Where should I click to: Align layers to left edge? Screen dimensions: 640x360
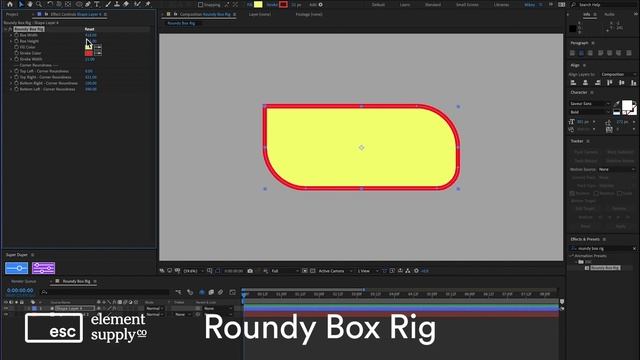point(573,83)
